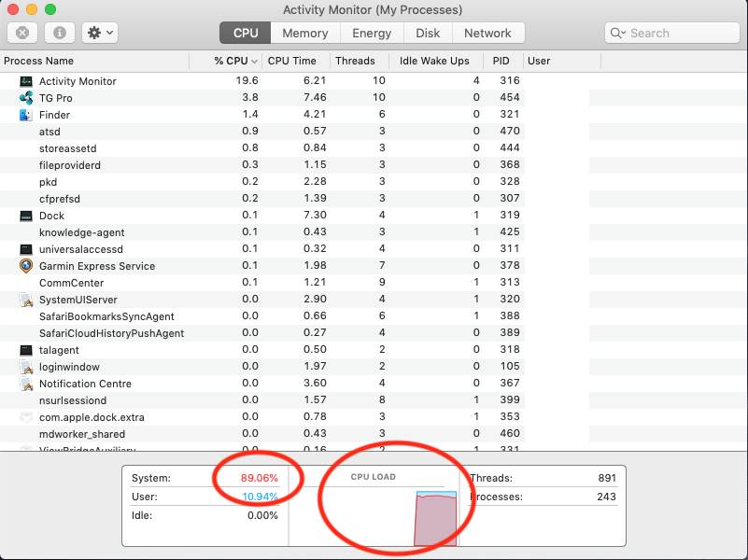This screenshot has height=560, width=748.
Task: Select the TG Pro fan icon
Action: tap(26, 98)
